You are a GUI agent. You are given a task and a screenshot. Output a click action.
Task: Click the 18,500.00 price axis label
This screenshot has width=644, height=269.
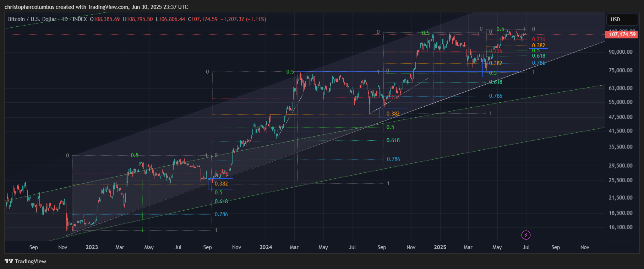click(x=621, y=213)
